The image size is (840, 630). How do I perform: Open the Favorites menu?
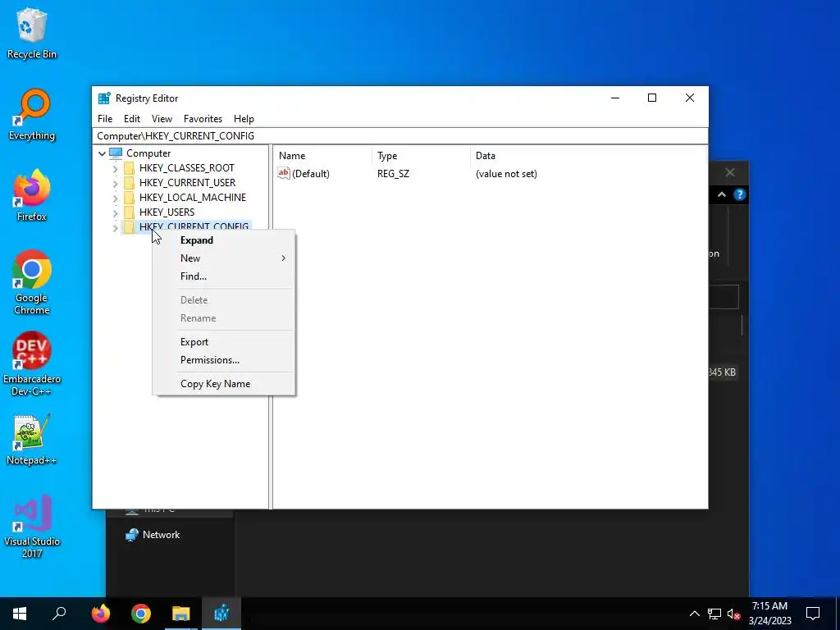[203, 119]
